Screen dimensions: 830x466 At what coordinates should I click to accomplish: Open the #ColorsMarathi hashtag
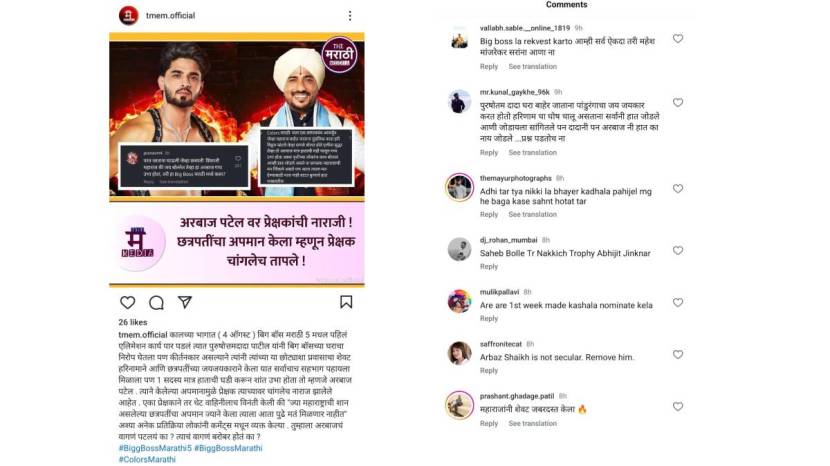147,459
